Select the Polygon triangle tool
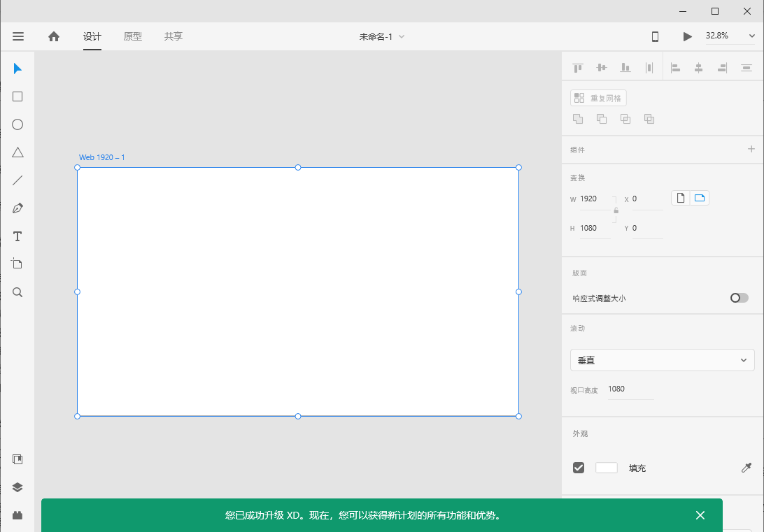Viewport: 764px width, 532px height. point(17,152)
